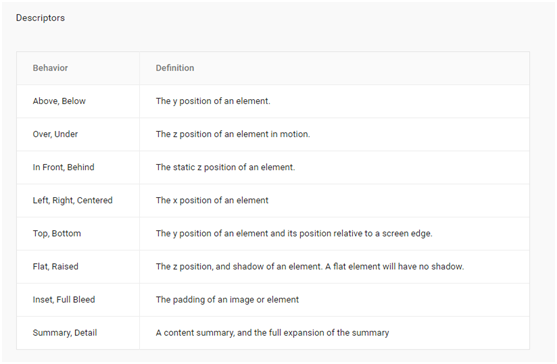This screenshot has height=364, width=557.
Task: Click the padding of an image definition
Action: coord(227,299)
